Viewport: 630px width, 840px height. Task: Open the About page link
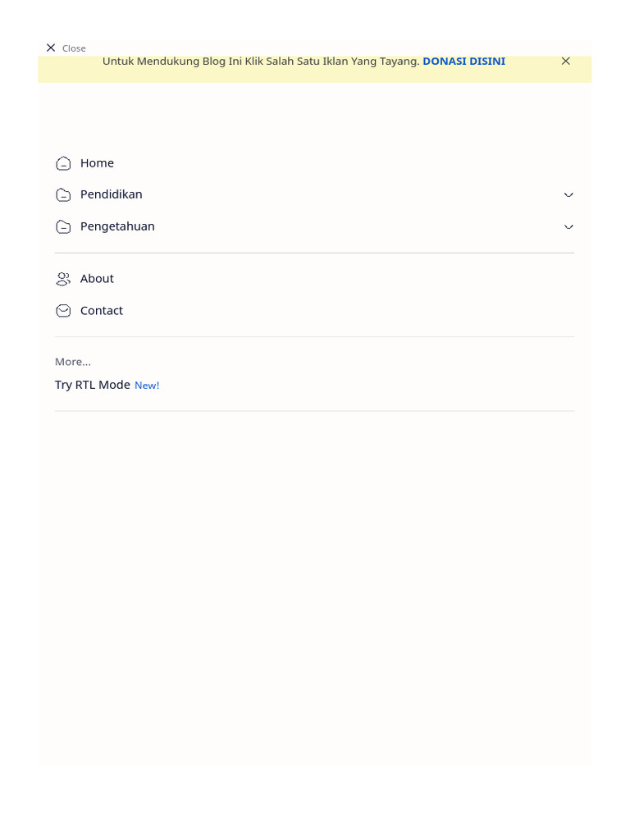point(97,279)
